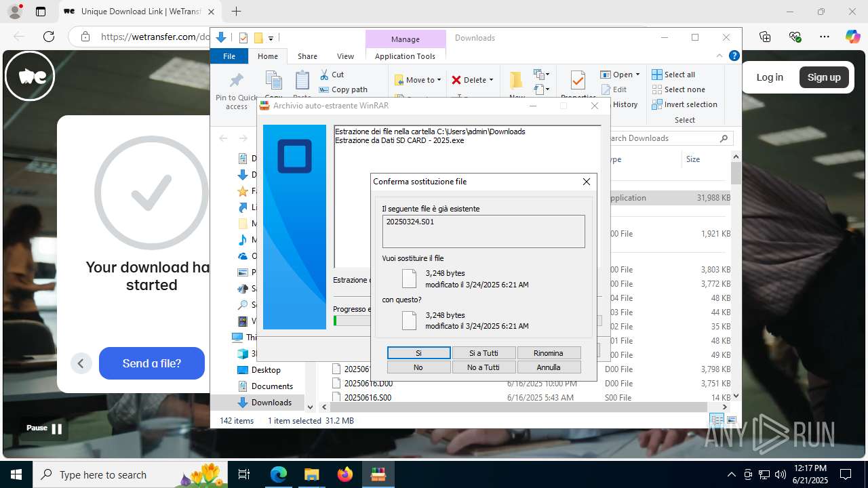The width and height of the screenshot is (868, 488).
Task: Select the Manage contextual tab
Action: point(406,39)
